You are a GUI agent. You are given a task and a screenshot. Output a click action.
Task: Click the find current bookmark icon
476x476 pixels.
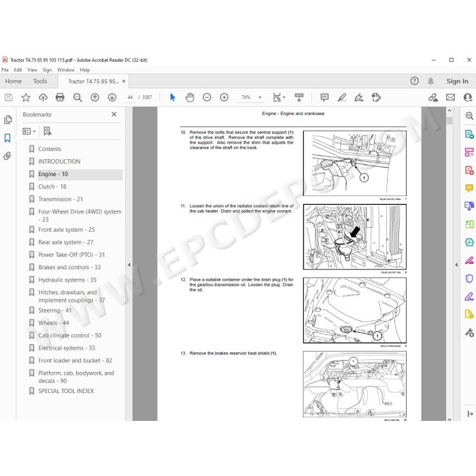(48, 131)
